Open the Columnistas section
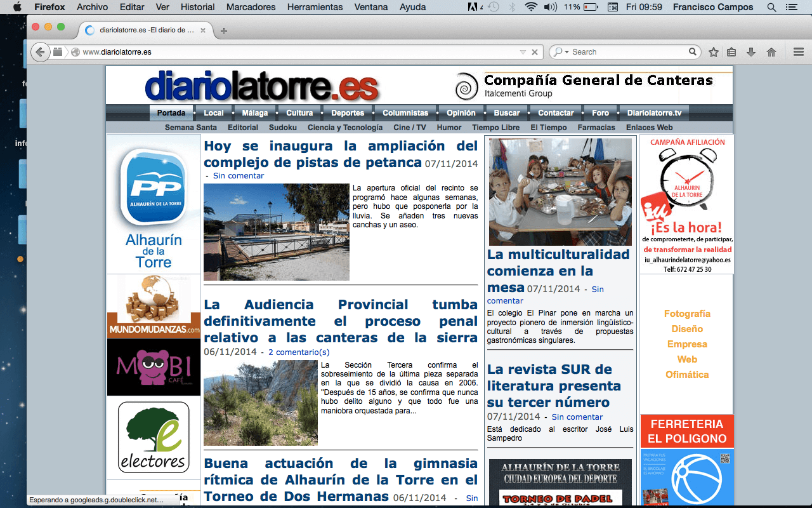 405,113
